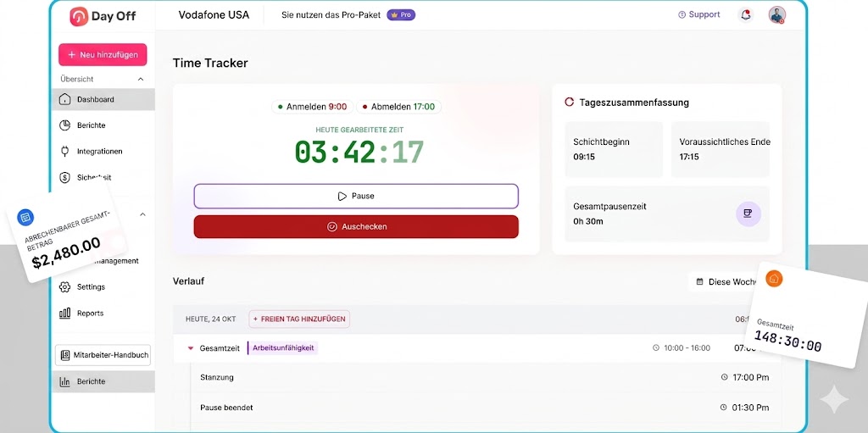Click the Berichte pie chart icon
Image resolution: width=868 pixels, height=433 pixels.
coord(64,125)
